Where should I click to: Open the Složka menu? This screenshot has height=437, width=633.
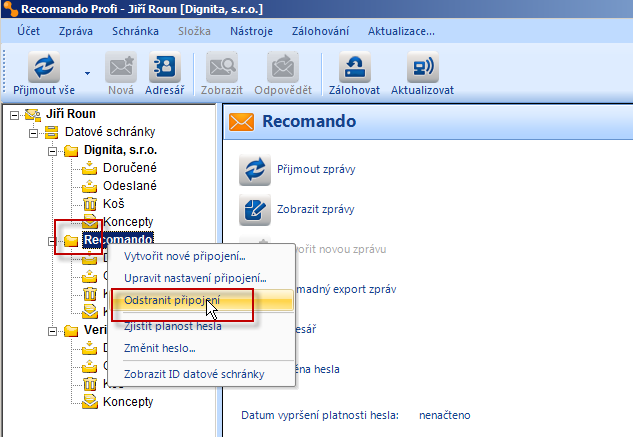[x=194, y=31]
